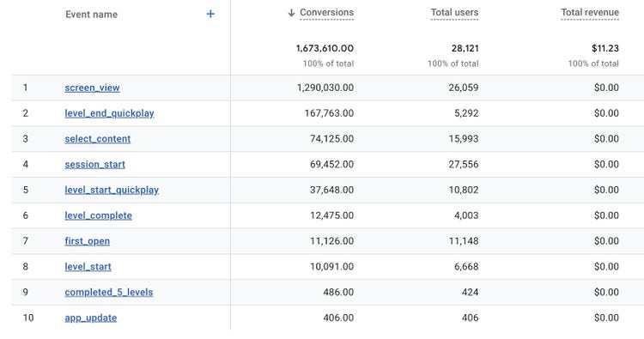Viewport: 644px width, 339px height.
Task: Click the sort arrow beside Conversions
Action: (291, 13)
